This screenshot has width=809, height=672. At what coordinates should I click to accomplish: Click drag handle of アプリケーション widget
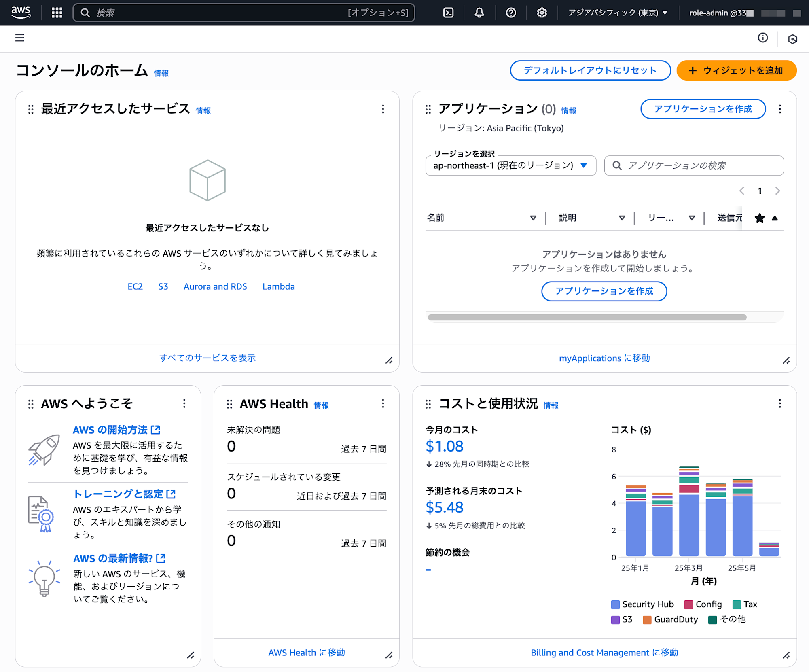(428, 109)
